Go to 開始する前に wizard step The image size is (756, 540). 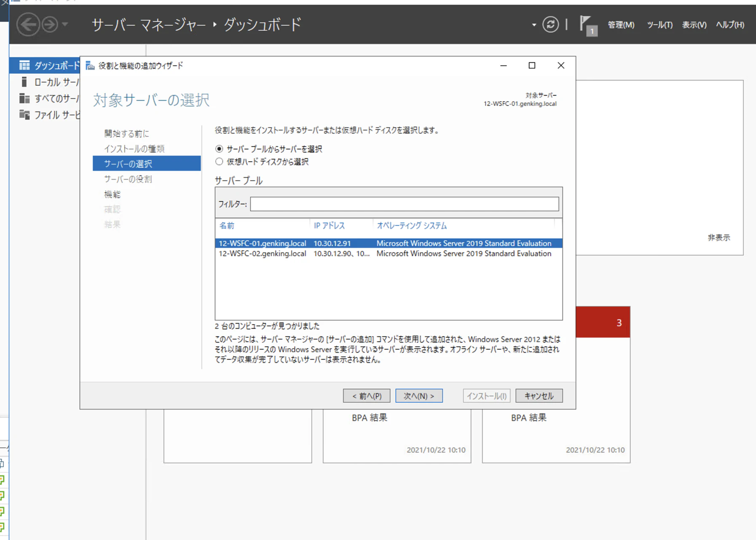tap(127, 134)
